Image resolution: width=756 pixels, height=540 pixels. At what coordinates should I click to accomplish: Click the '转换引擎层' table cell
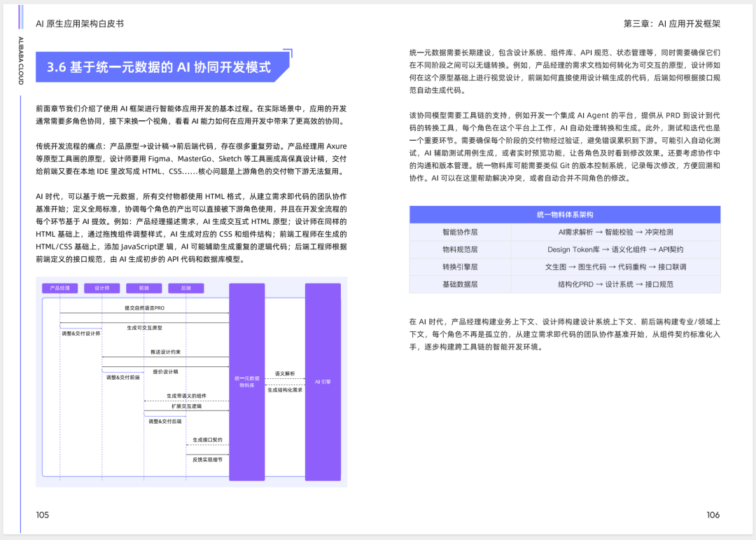(x=460, y=267)
